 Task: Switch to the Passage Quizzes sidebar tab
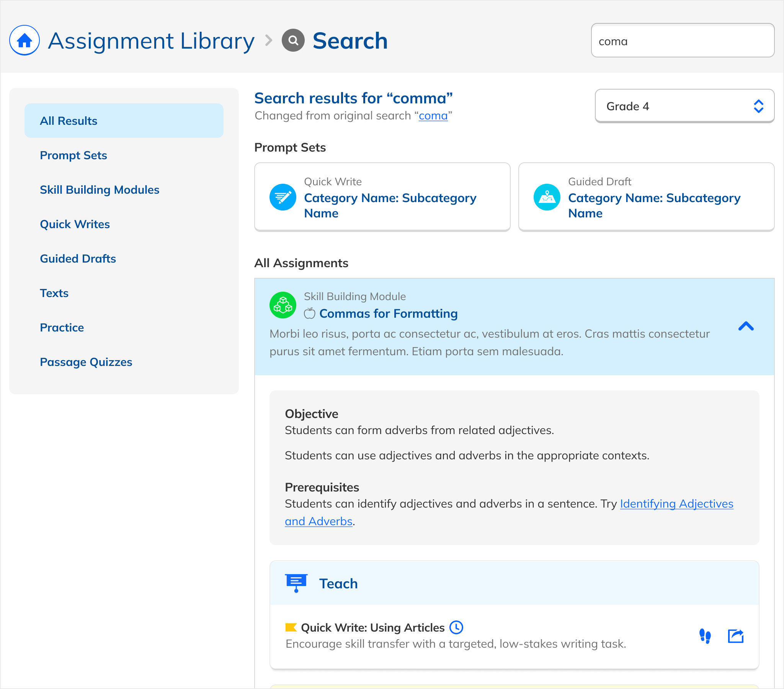coord(86,362)
